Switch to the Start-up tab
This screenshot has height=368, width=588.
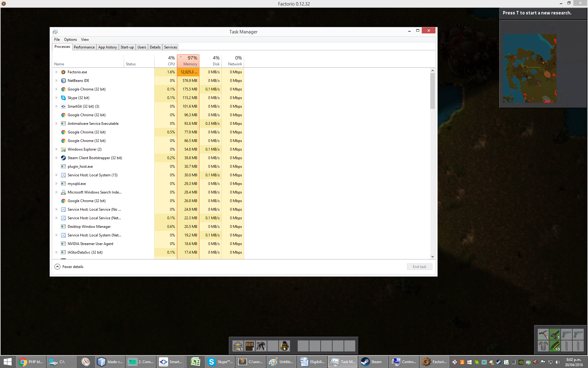[127, 47]
